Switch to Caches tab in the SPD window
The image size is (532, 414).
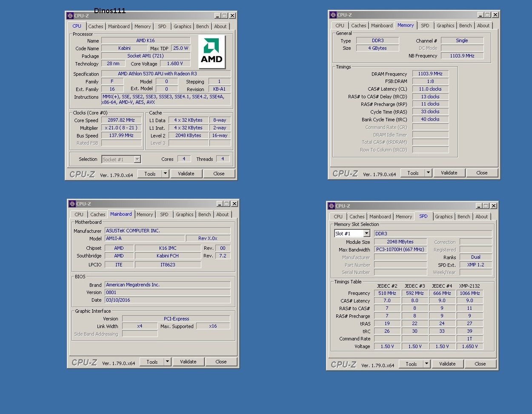click(x=357, y=217)
